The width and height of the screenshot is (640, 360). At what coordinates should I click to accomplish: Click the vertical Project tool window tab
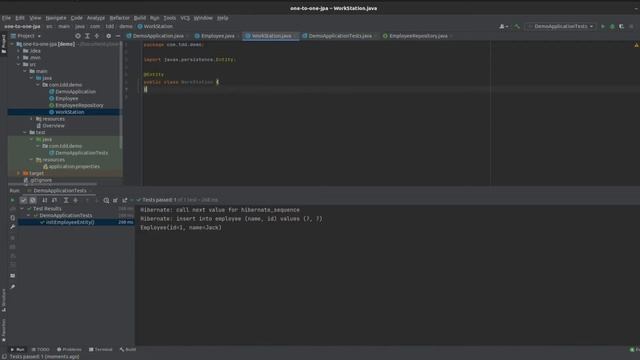(4, 44)
